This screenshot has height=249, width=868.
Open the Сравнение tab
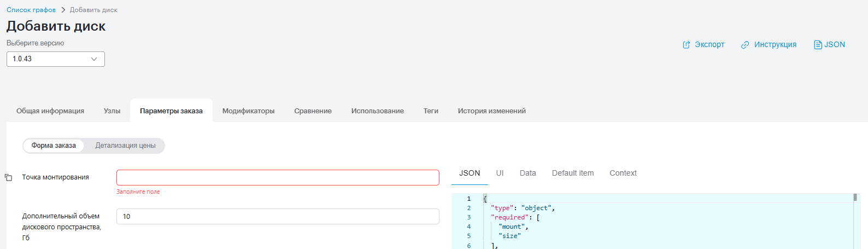pyautogui.click(x=313, y=111)
